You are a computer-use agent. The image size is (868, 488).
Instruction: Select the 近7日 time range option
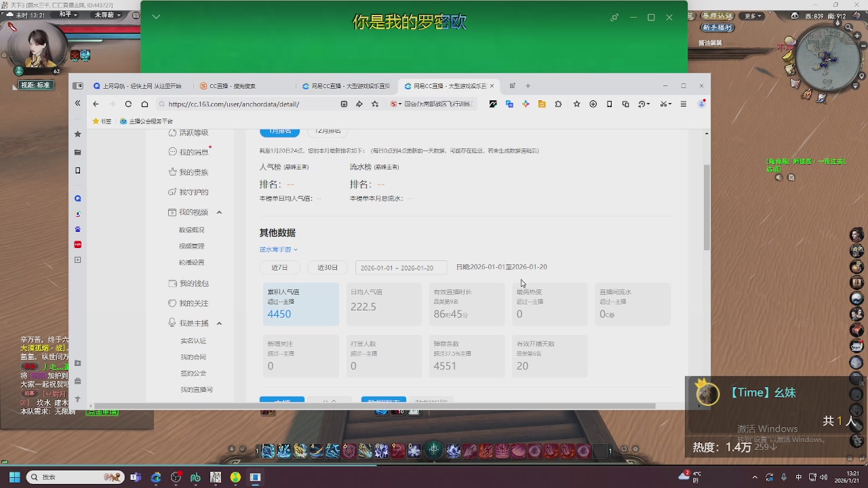[279, 268]
